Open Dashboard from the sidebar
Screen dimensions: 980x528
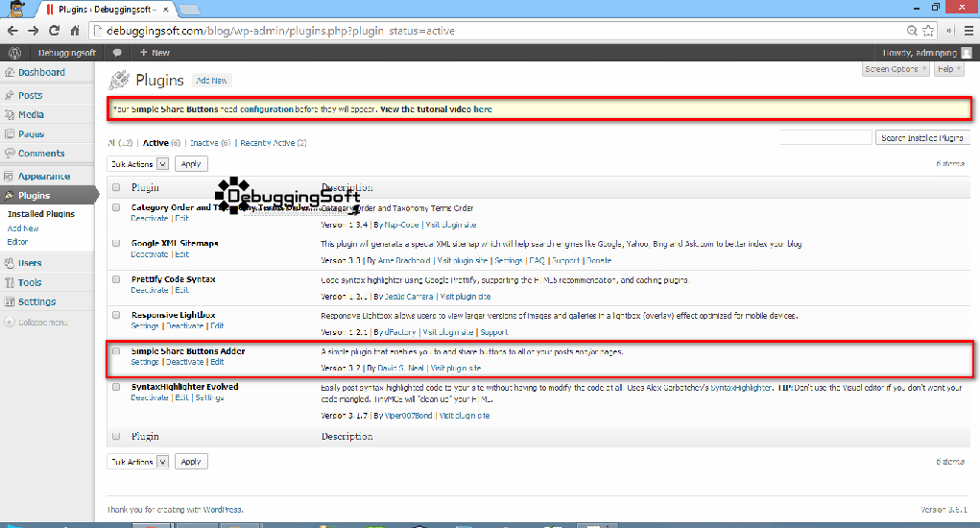(41, 73)
